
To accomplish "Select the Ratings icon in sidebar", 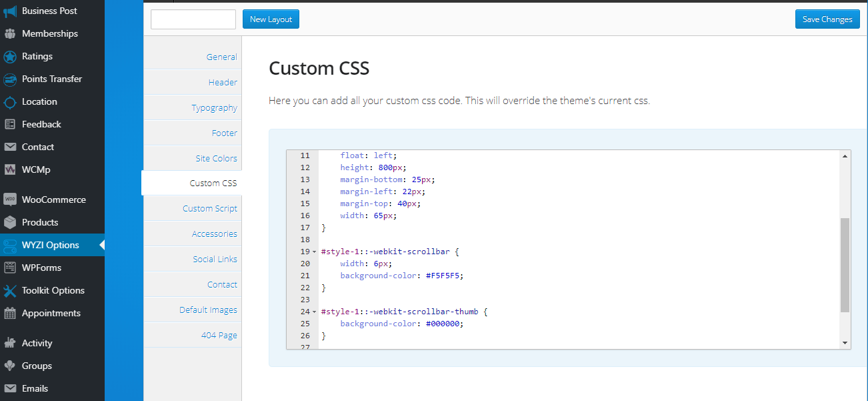I will click(12, 56).
